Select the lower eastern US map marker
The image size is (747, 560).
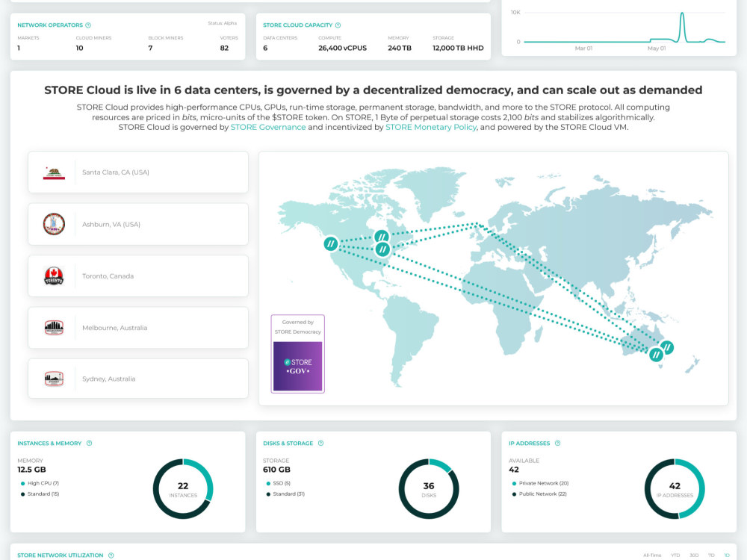382,249
